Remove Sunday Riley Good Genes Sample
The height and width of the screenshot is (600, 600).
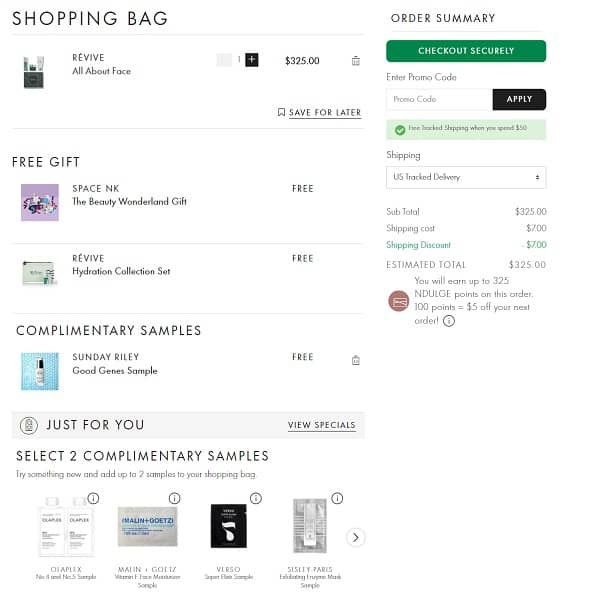[356, 360]
